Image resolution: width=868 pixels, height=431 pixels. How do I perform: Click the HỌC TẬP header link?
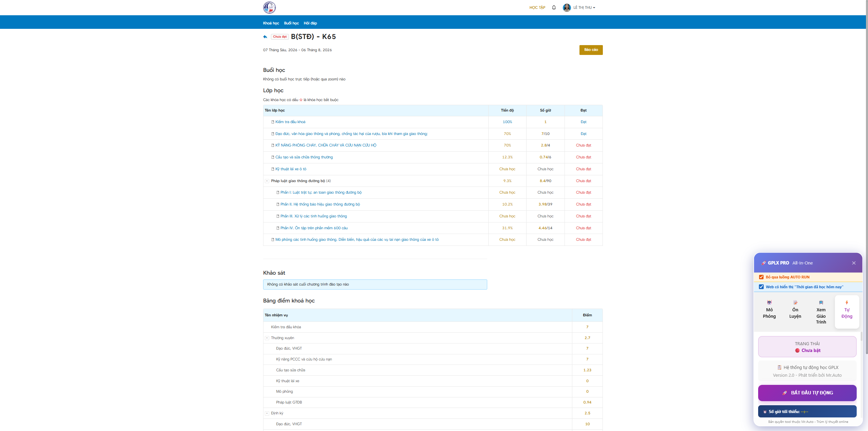537,7
